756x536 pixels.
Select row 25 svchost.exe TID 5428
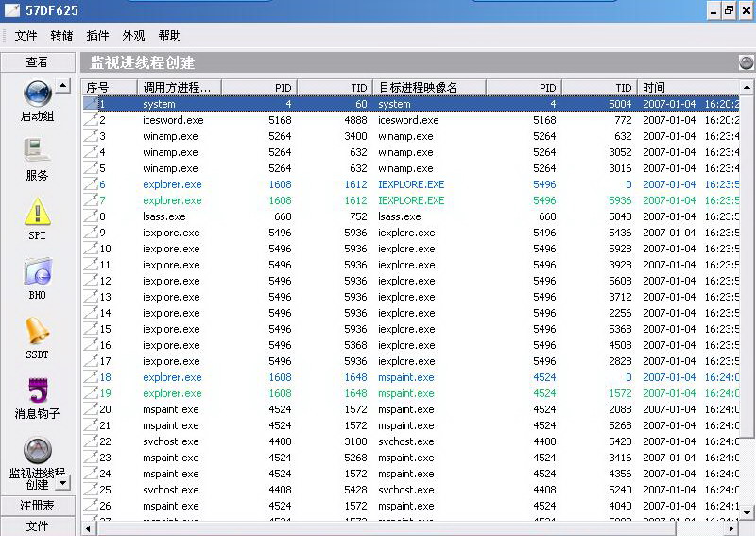coord(410,490)
